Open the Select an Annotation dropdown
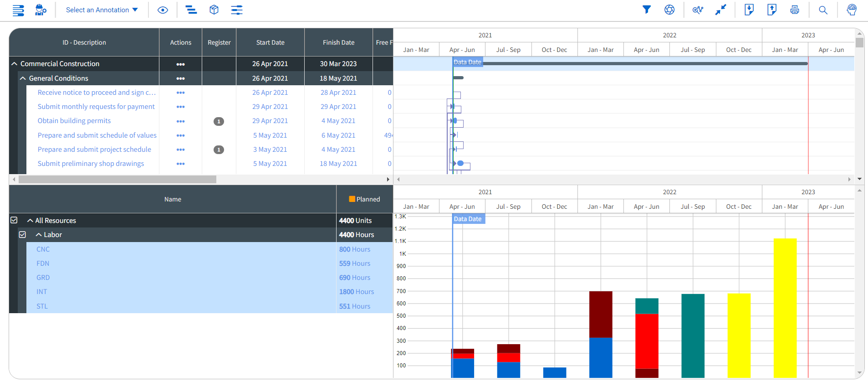Viewport: 868px width, 382px height. pyautogui.click(x=102, y=10)
